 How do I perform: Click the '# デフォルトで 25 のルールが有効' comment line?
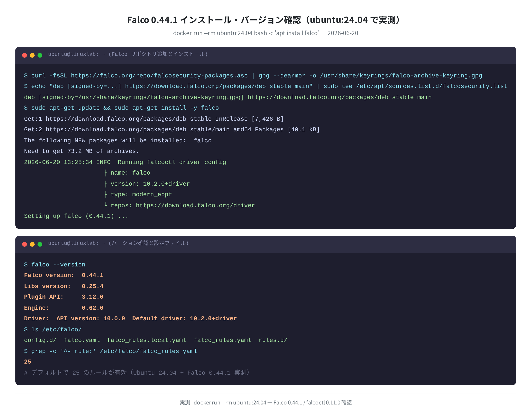coord(137,373)
